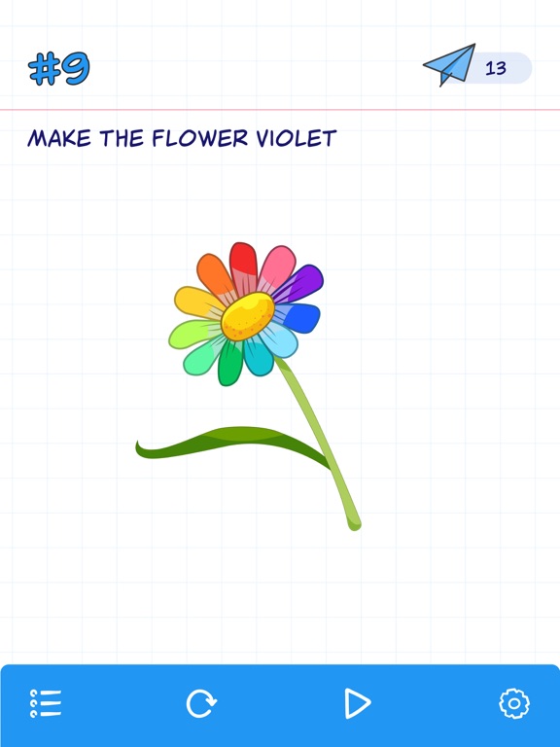Tap the #9 level number
Image resolution: width=560 pixels, height=747 pixels.
(59, 69)
